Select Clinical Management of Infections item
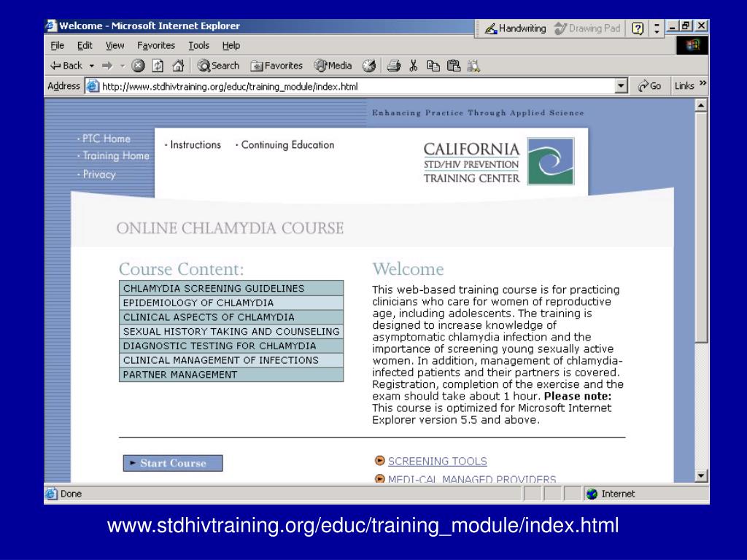The width and height of the screenshot is (747, 560). pyautogui.click(x=231, y=360)
